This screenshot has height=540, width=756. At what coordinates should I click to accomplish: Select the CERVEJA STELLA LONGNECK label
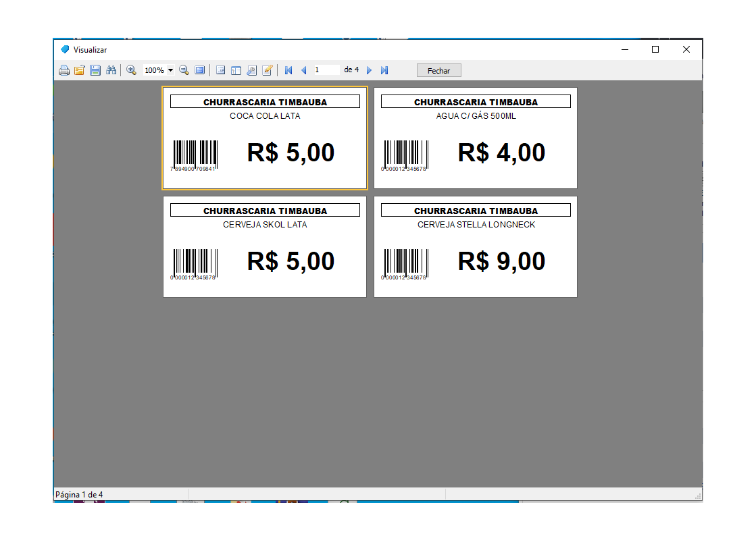(x=476, y=247)
